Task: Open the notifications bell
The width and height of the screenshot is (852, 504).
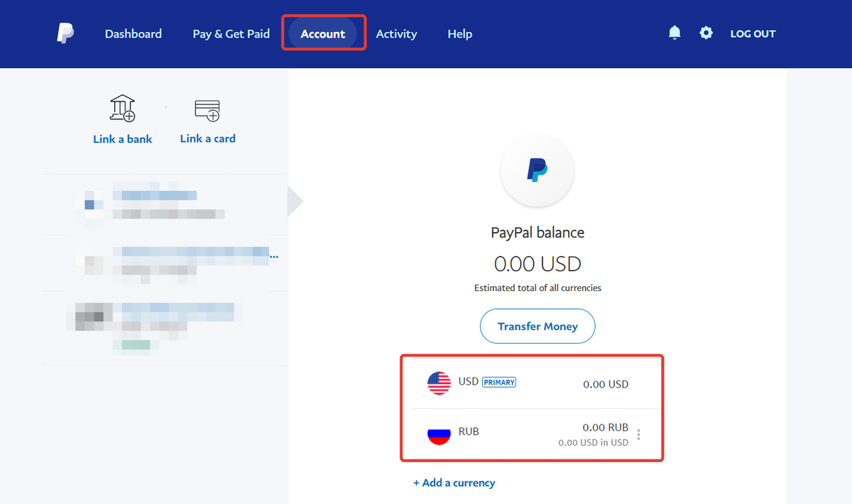Action: (674, 33)
